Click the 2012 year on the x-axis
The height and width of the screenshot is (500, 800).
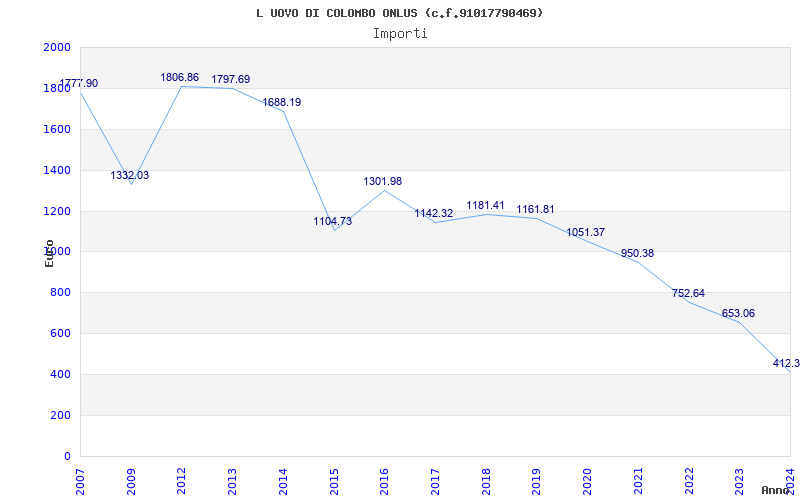[181, 479]
